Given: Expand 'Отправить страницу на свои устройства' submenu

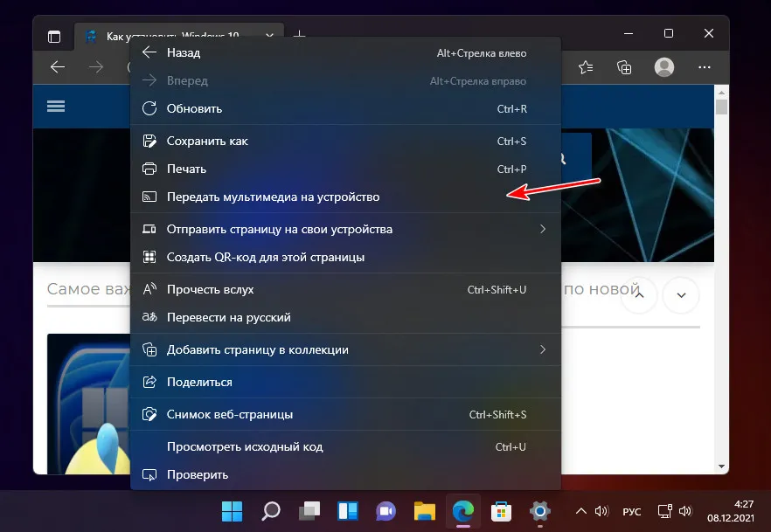Looking at the screenshot, I should coord(542,229).
